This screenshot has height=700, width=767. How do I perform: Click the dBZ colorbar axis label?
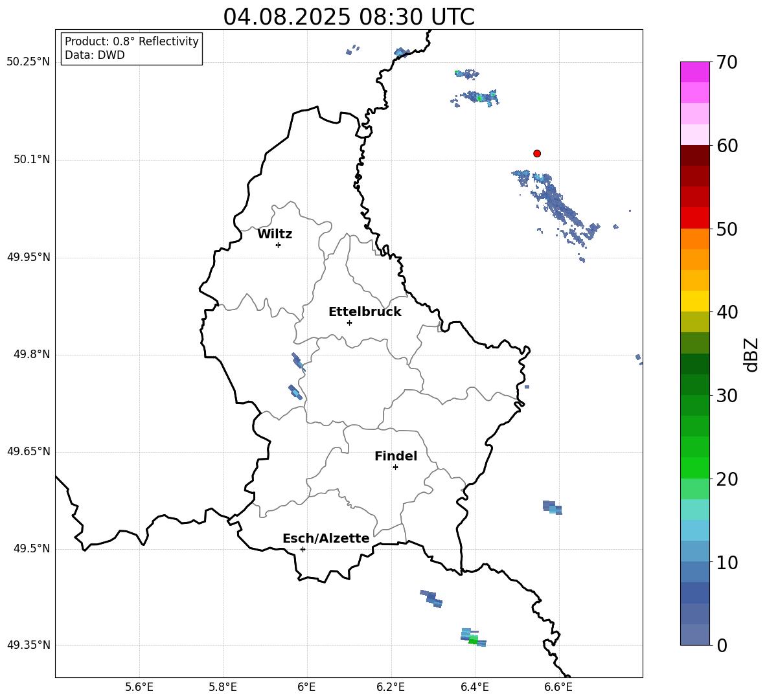coord(752,354)
